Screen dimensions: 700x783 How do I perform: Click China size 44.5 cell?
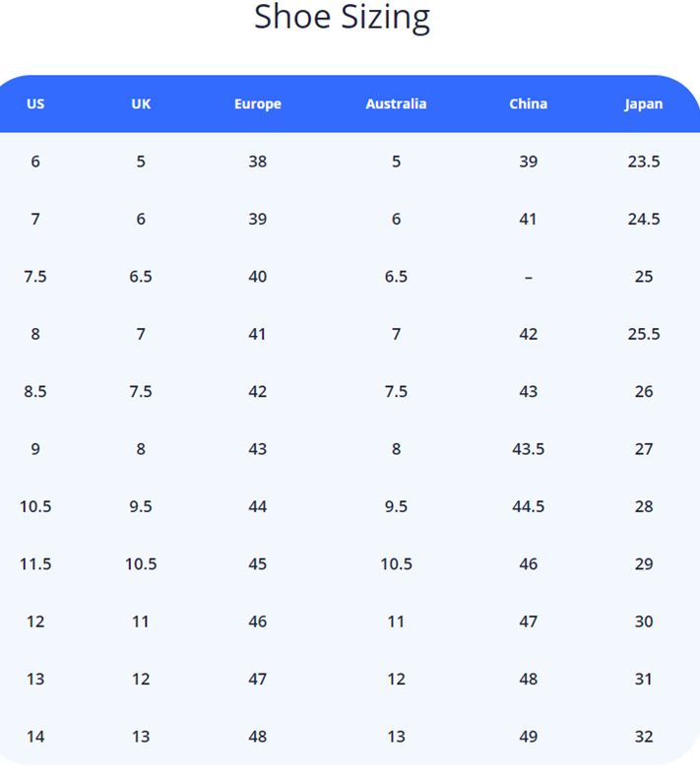(529, 507)
